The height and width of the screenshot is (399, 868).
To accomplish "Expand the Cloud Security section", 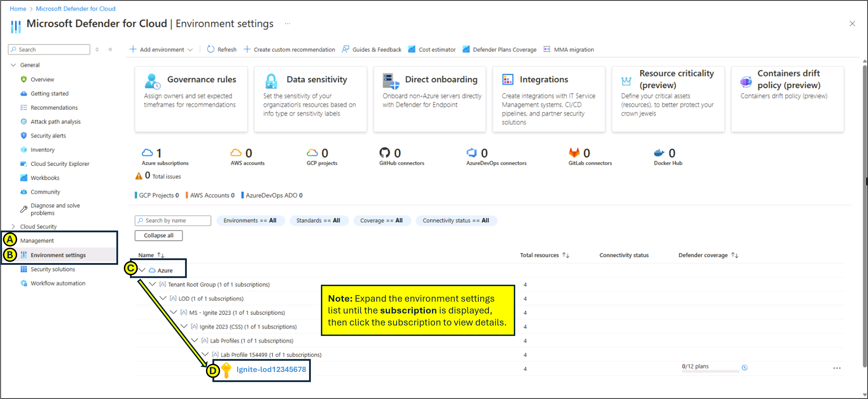I will (x=13, y=226).
